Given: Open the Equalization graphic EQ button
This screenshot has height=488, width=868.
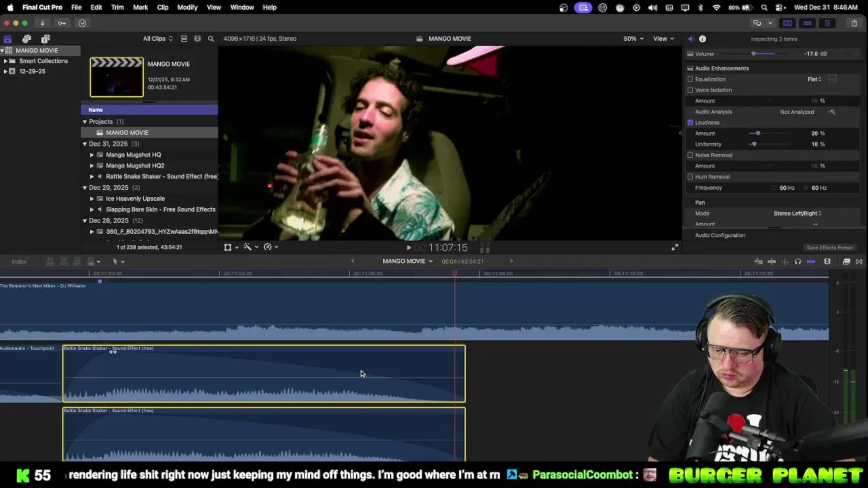Looking at the screenshot, I should [832, 79].
